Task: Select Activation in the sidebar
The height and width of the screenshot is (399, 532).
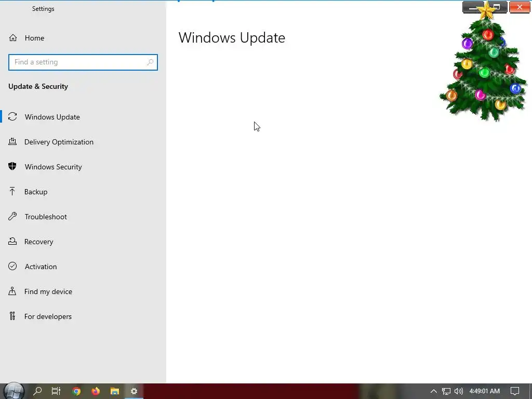Action: [41, 267]
